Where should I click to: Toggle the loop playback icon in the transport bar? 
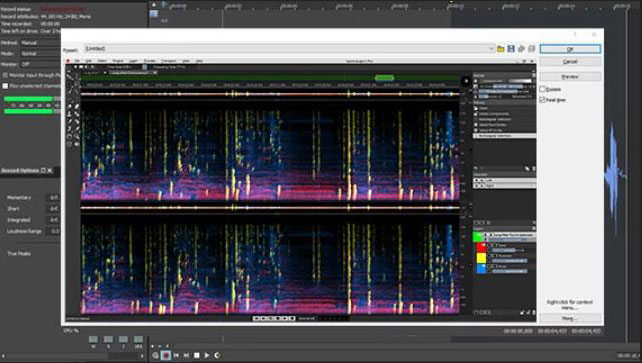217,355
